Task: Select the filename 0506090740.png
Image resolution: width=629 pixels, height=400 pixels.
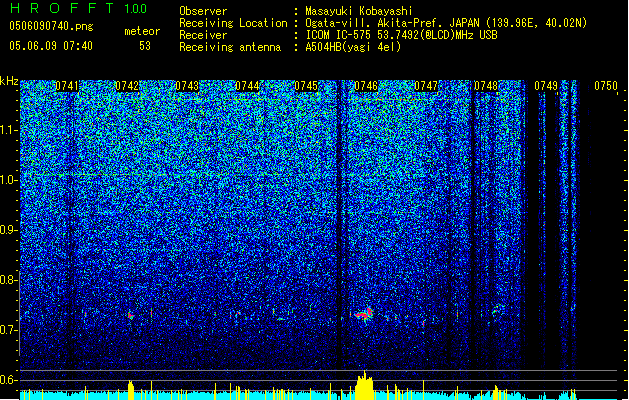Action: [x=51, y=26]
